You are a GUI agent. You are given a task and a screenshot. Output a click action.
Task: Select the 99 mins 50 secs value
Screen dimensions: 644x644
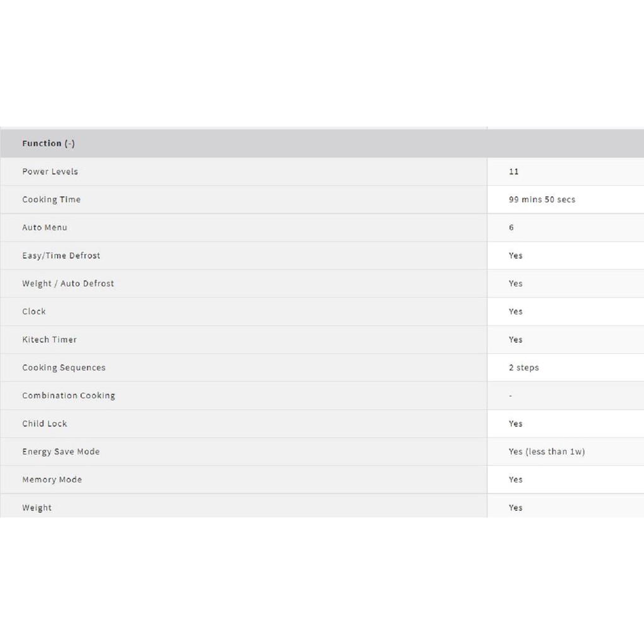click(541, 199)
